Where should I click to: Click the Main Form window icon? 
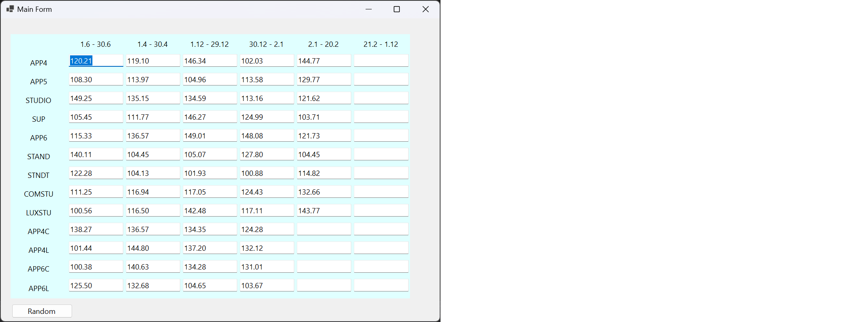(x=10, y=9)
